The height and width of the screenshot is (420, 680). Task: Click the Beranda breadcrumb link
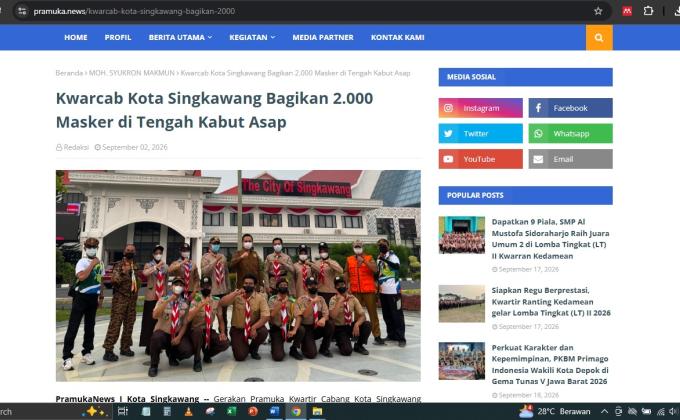point(69,73)
